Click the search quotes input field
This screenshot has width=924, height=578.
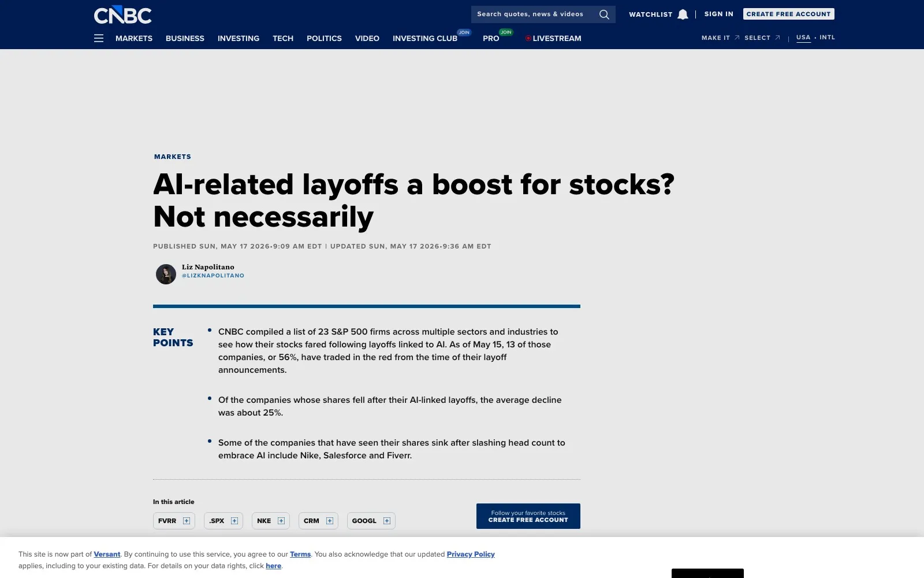[x=534, y=14]
